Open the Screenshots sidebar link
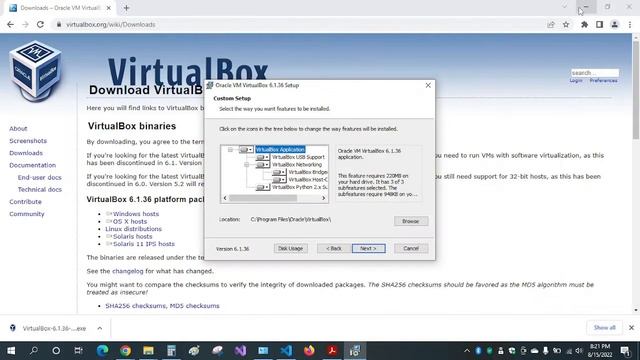640x360 pixels. point(28,141)
